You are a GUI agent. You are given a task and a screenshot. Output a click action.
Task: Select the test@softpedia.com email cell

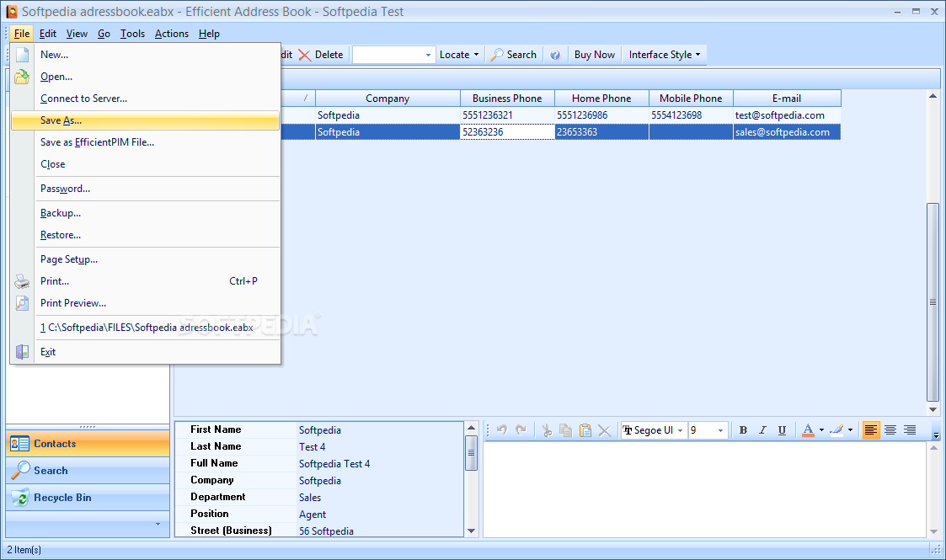[787, 115]
